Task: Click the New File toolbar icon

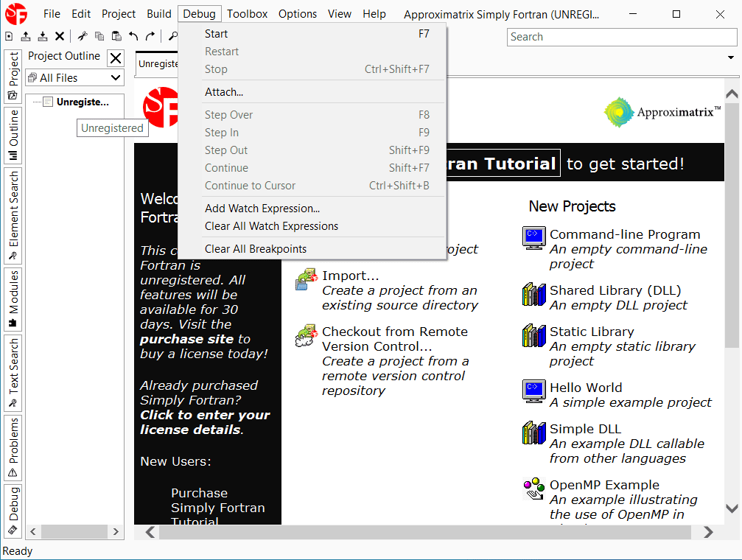Action: [x=9, y=36]
